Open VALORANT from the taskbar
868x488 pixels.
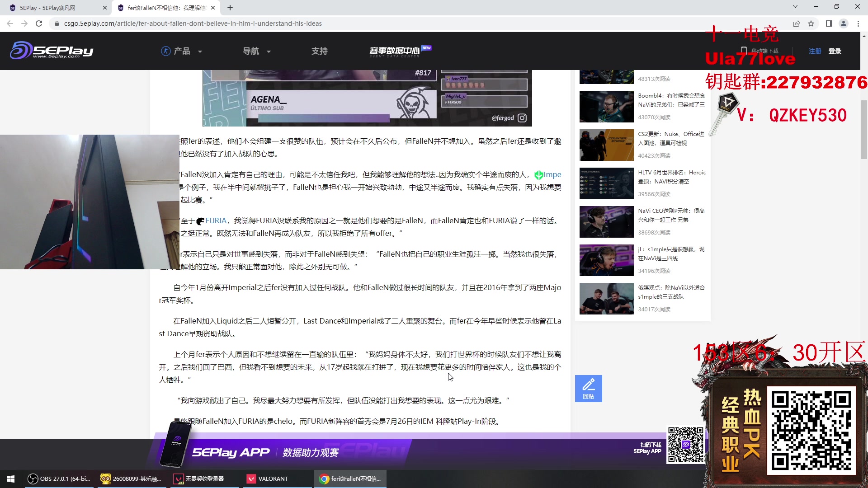pos(277,479)
